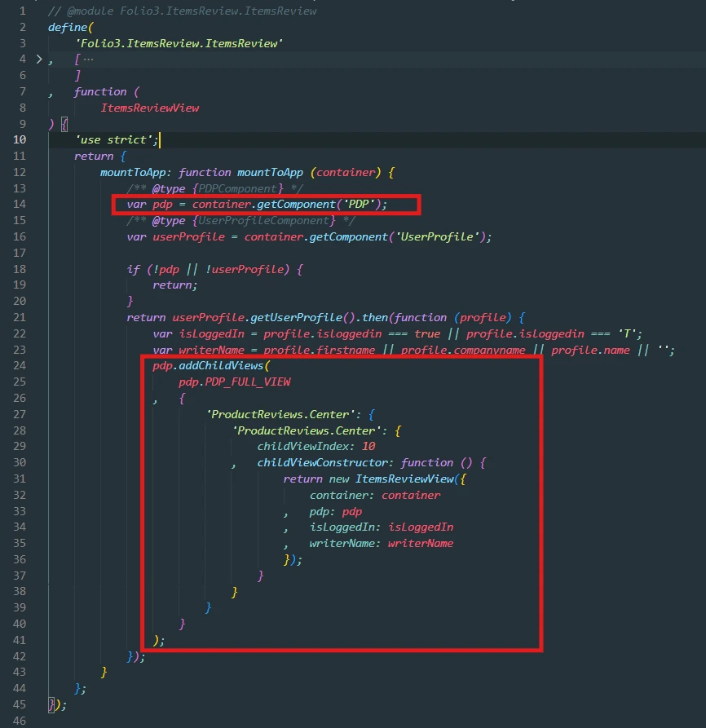Click "profile.firstname" on line 23
The height and width of the screenshot is (728, 706).
320,350
